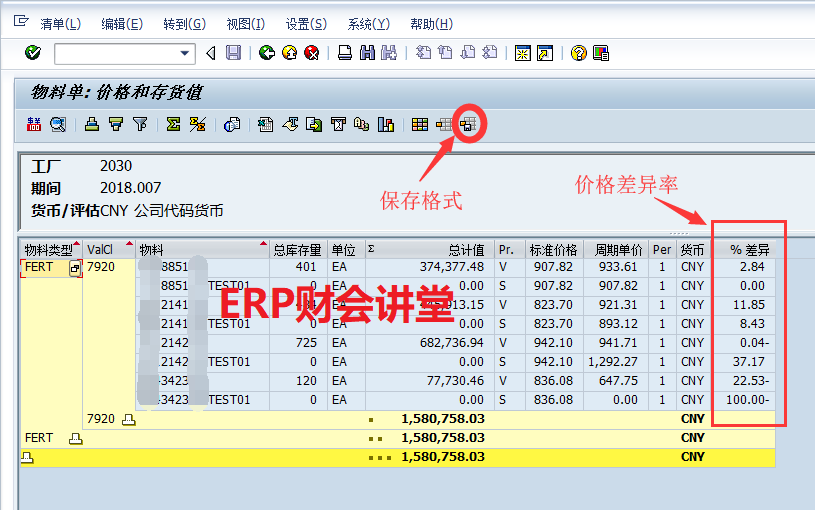
Task: Click the Details magnifier icon in toolbar
Action: pos(58,125)
